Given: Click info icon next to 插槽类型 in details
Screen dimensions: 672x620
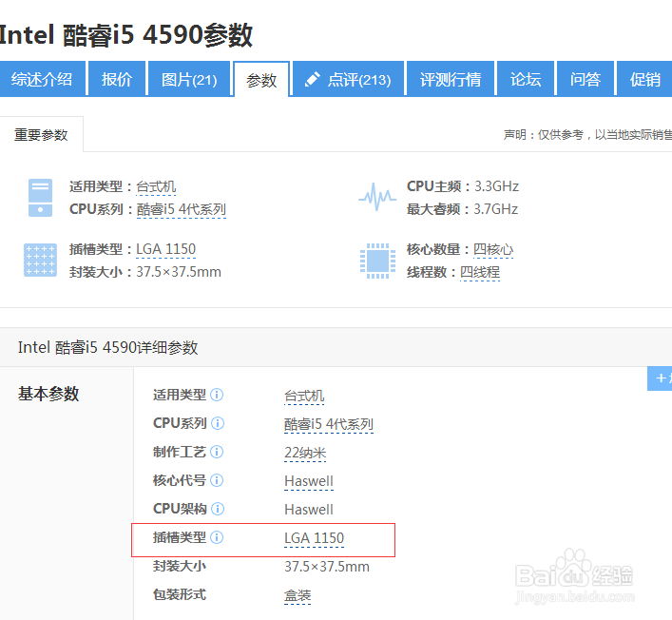Looking at the screenshot, I should [x=217, y=537].
